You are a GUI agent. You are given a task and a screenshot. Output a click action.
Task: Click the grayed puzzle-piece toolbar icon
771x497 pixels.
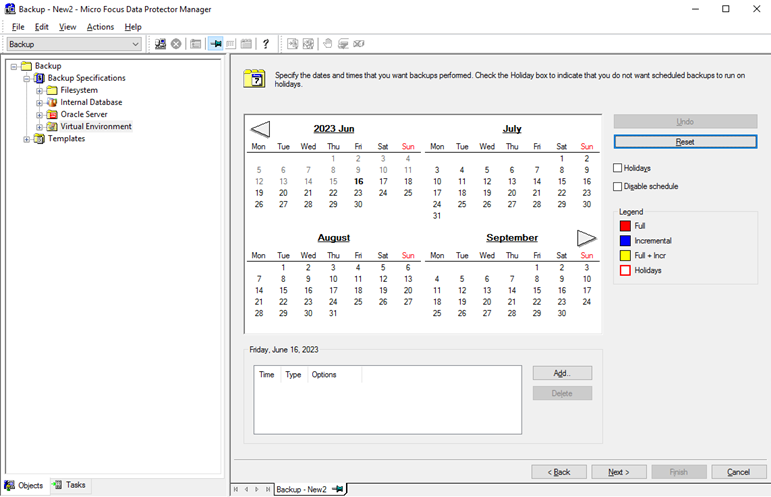tap(308, 44)
